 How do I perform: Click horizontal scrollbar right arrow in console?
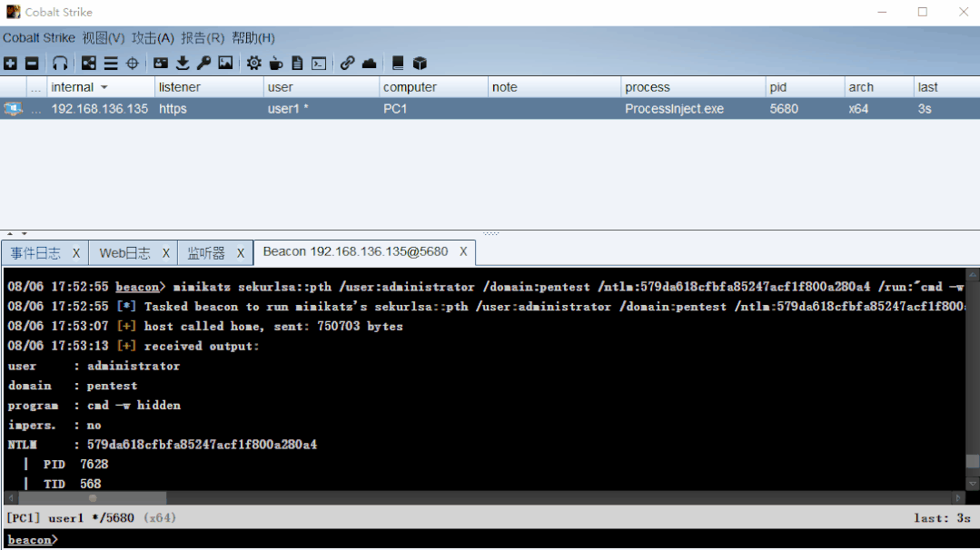pyautogui.click(x=957, y=498)
